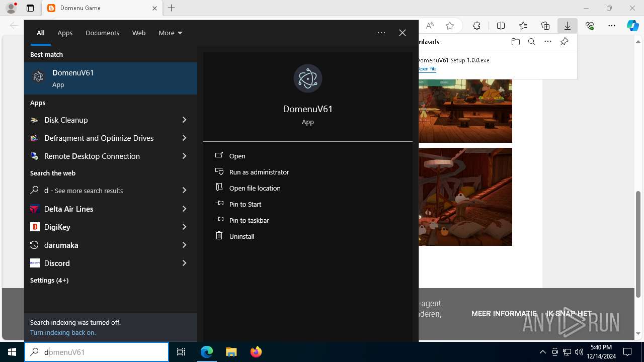
Task: Switch to the Apps search tab
Action: [65, 33]
